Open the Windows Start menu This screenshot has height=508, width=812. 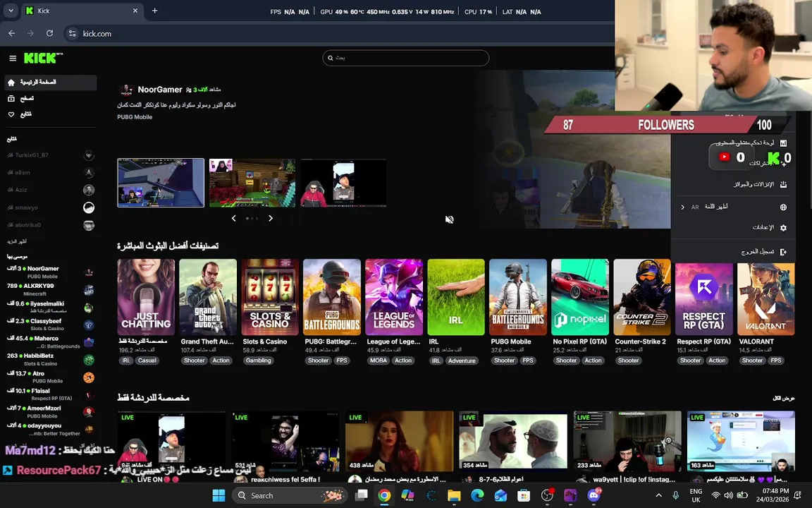point(219,495)
